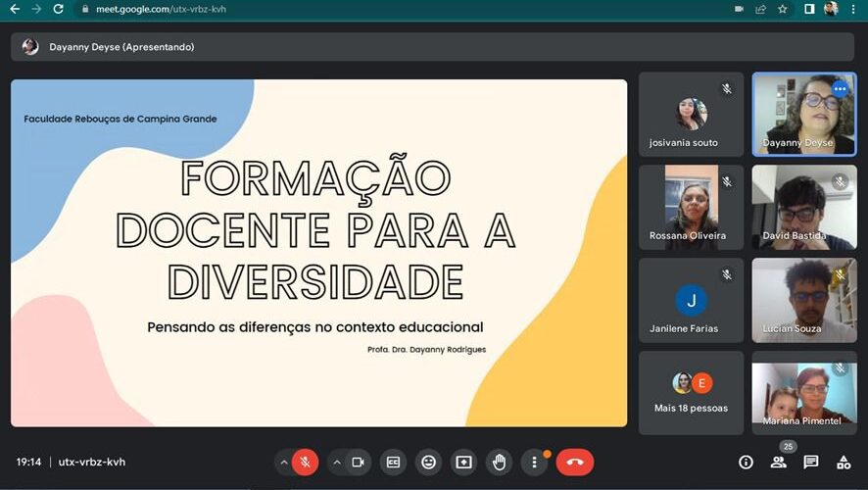Open the activities panel
The height and width of the screenshot is (490, 868).
[844, 462]
